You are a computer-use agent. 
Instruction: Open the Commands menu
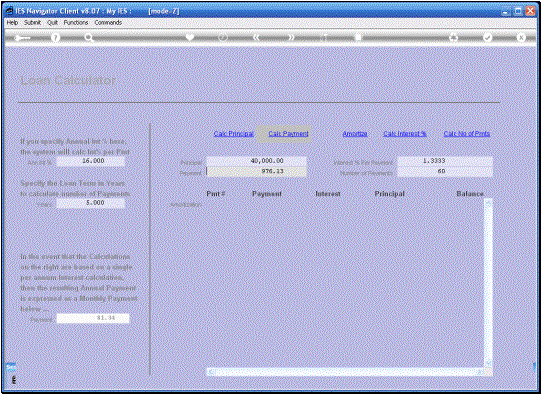coord(108,22)
